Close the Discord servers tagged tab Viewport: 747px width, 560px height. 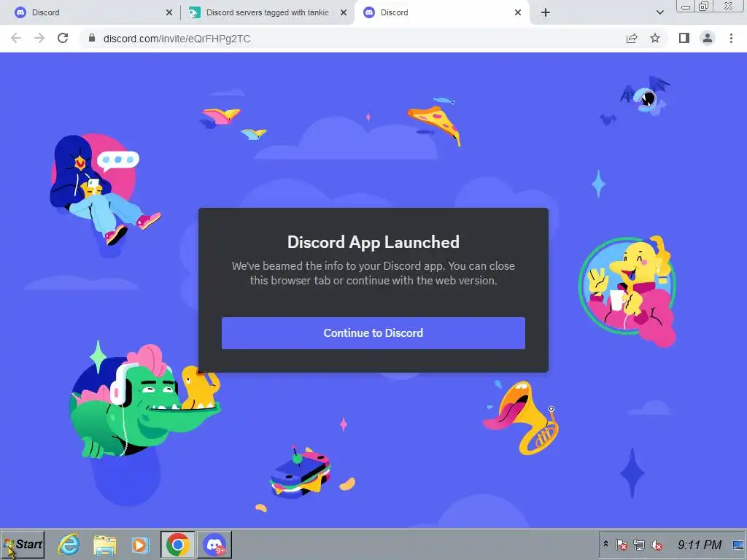point(344,13)
